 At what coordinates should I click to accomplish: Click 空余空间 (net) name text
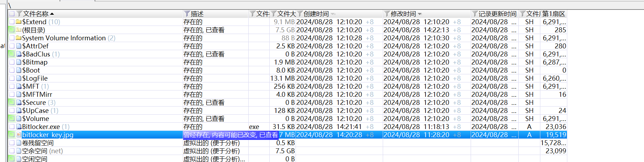click(x=42, y=151)
